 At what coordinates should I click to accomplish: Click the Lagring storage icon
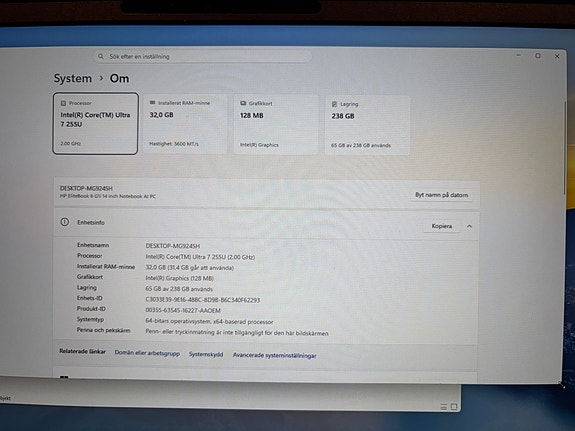tap(334, 104)
